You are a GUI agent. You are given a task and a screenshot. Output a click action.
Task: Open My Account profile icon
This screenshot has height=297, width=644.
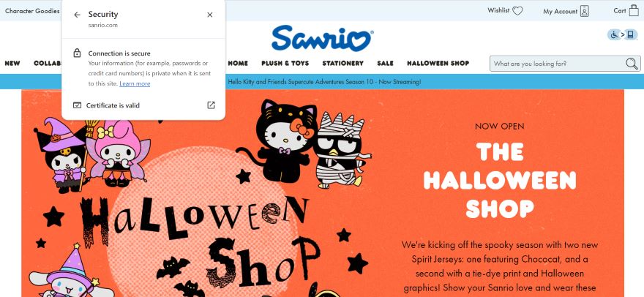[x=585, y=11]
